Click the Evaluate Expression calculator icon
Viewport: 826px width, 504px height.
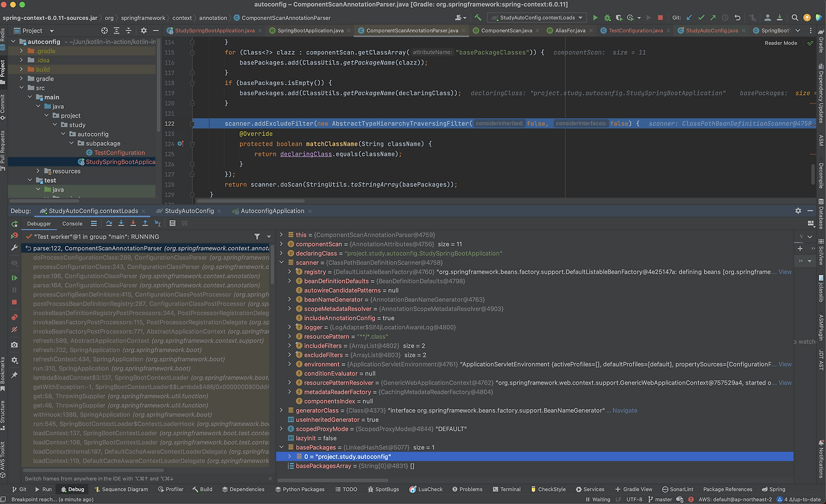[x=172, y=223]
